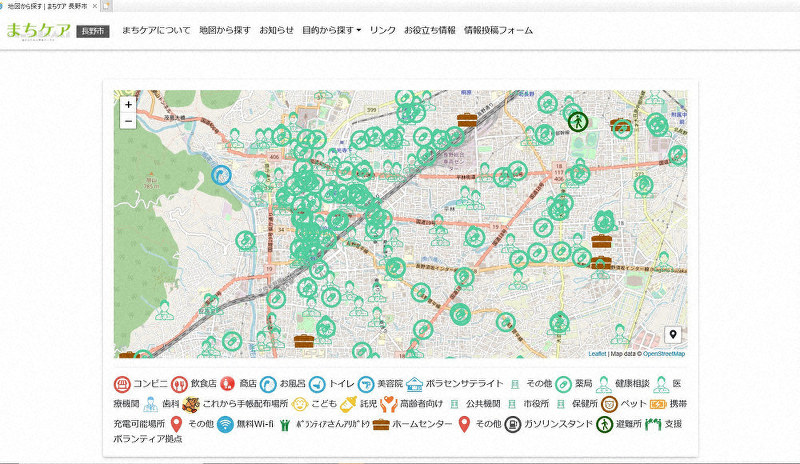Open the お役立ち情報 navigation item
This screenshot has width=800, height=464.
[429, 30]
